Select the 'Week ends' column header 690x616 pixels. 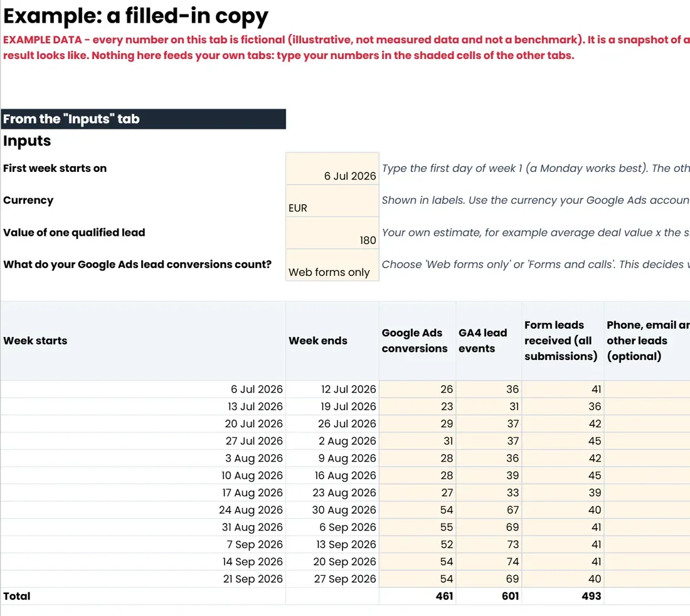[x=332, y=341]
